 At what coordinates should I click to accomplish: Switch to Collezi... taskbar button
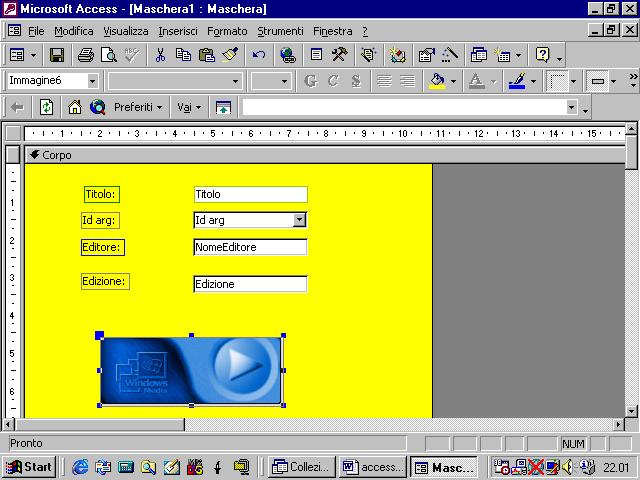click(x=302, y=467)
